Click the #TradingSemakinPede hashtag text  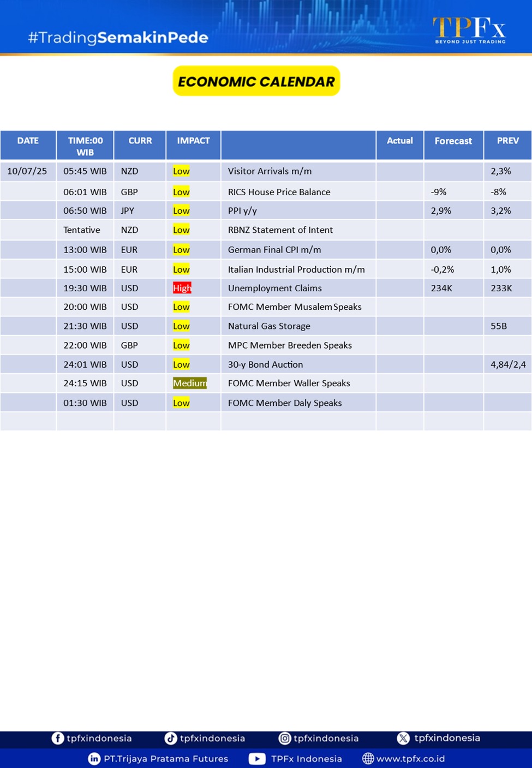[x=118, y=38]
